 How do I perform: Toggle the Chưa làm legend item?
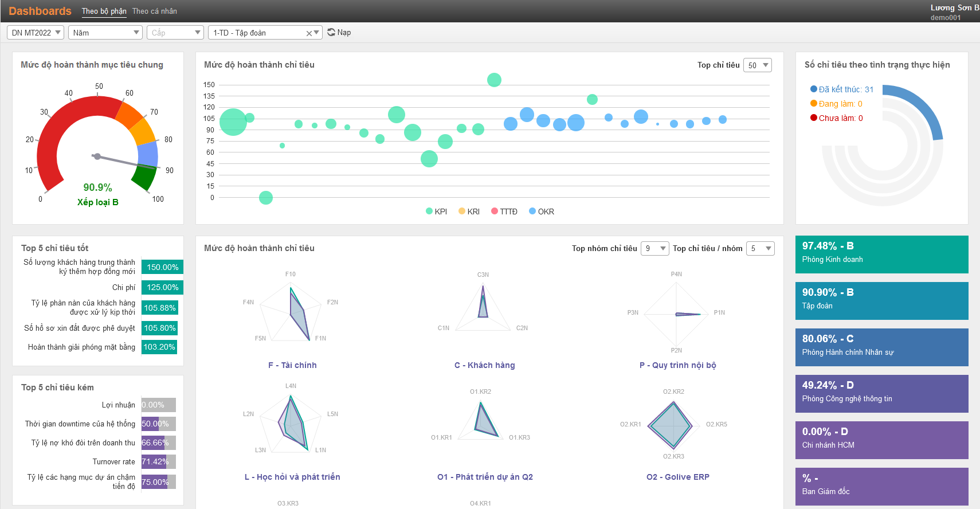click(837, 118)
